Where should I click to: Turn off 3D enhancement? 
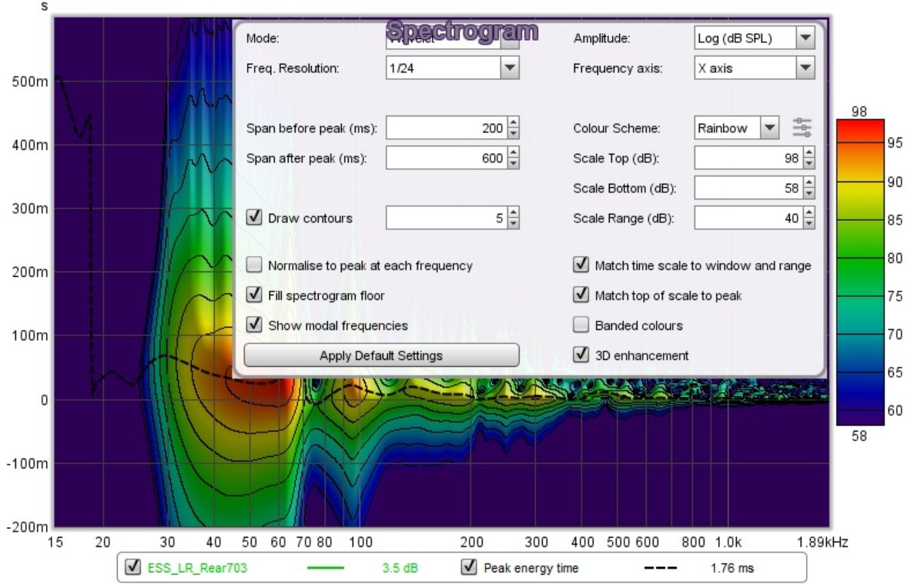tap(581, 355)
